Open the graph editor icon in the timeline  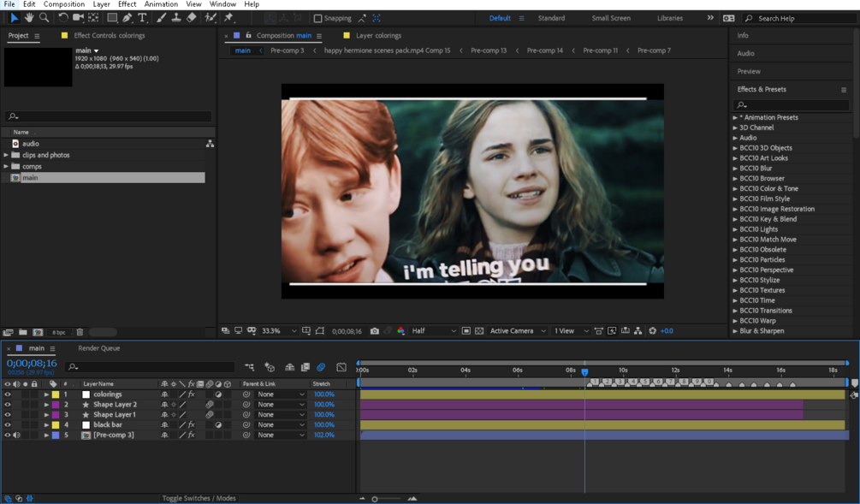(341, 367)
